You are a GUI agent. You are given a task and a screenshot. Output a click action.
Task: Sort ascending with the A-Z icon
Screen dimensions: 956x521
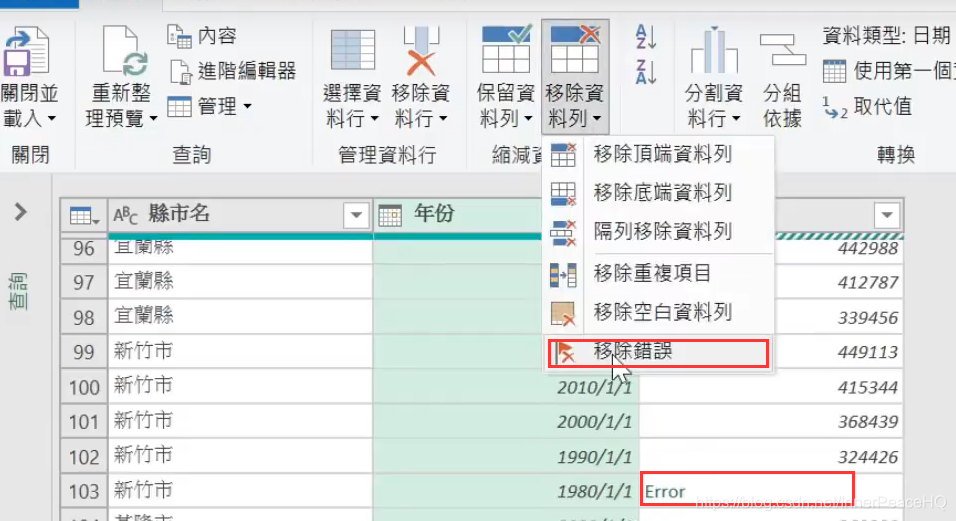(646, 37)
